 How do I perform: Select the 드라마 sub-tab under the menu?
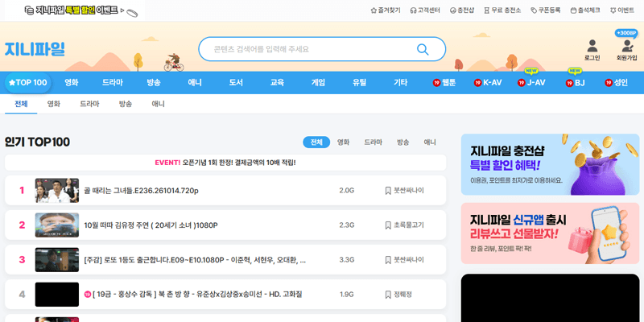89,104
